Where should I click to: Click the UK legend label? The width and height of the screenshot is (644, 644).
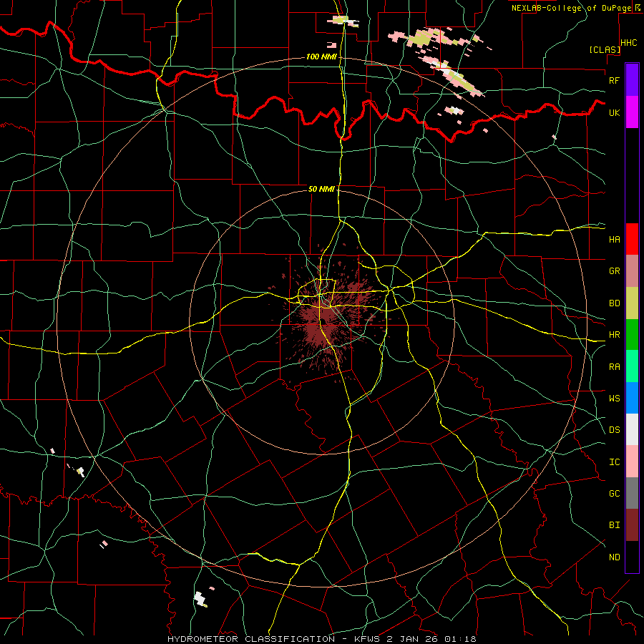614,112
